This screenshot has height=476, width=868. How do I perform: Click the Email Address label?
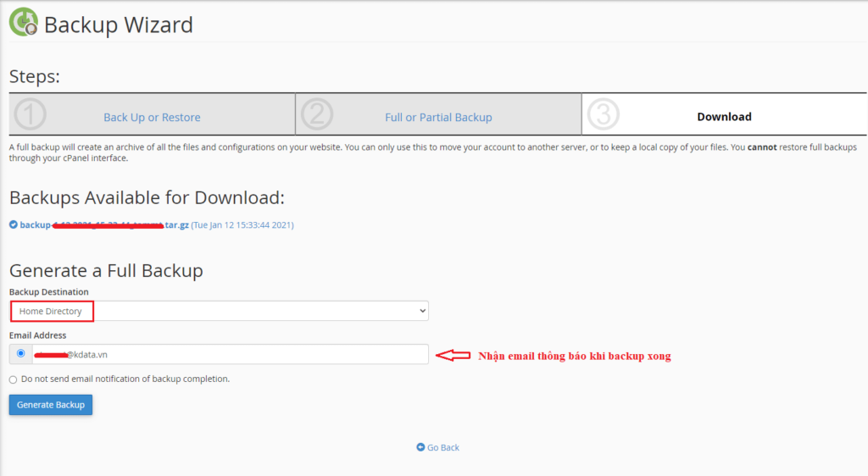[x=37, y=335]
